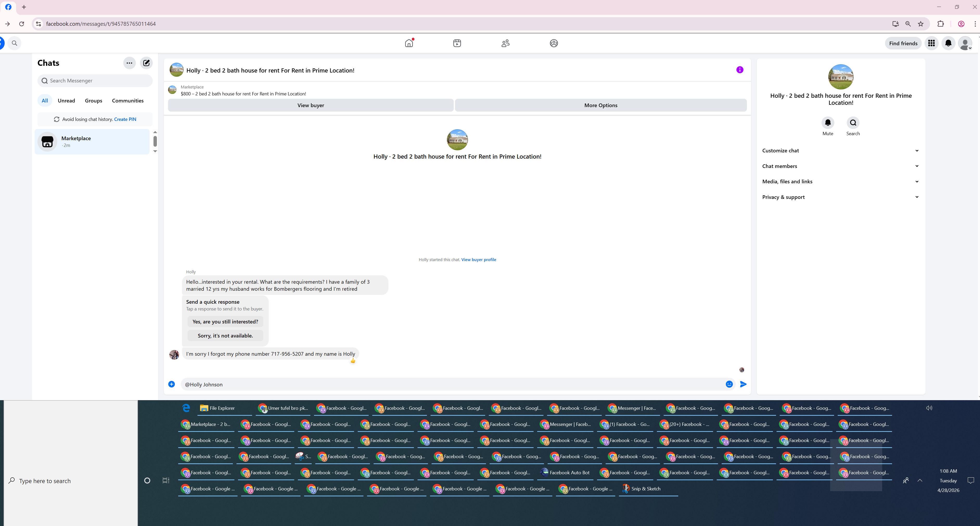Viewport: 980px width, 526px height.
Task: Open the account profile avatar menu
Action: click(965, 43)
